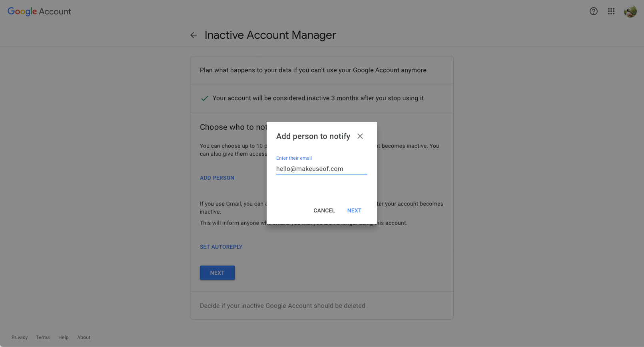The height and width of the screenshot is (347, 644).
Task: Open the account profile avatar
Action: click(630, 11)
